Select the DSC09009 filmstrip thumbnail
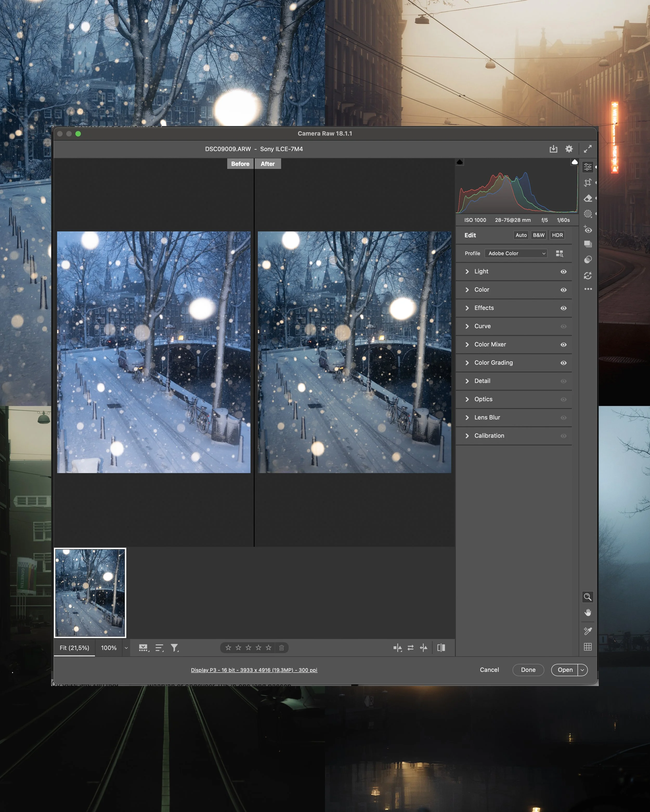Image resolution: width=650 pixels, height=812 pixels. (x=90, y=593)
